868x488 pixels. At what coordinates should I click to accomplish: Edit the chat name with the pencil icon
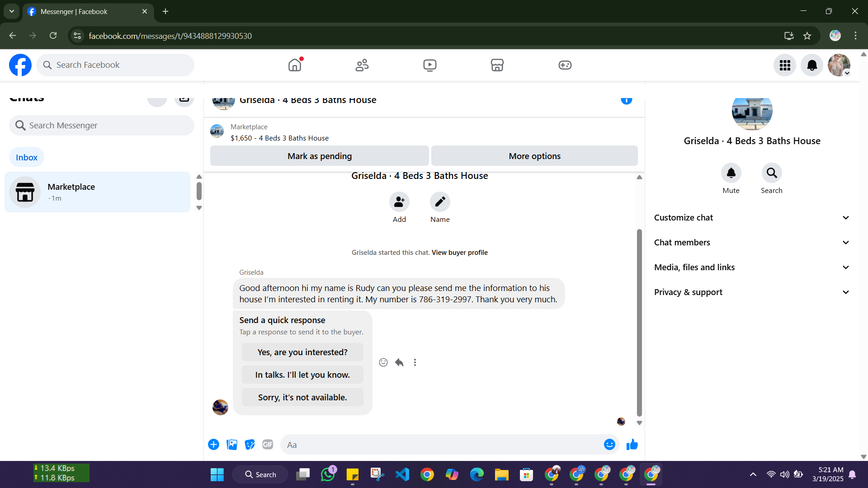click(x=440, y=202)
